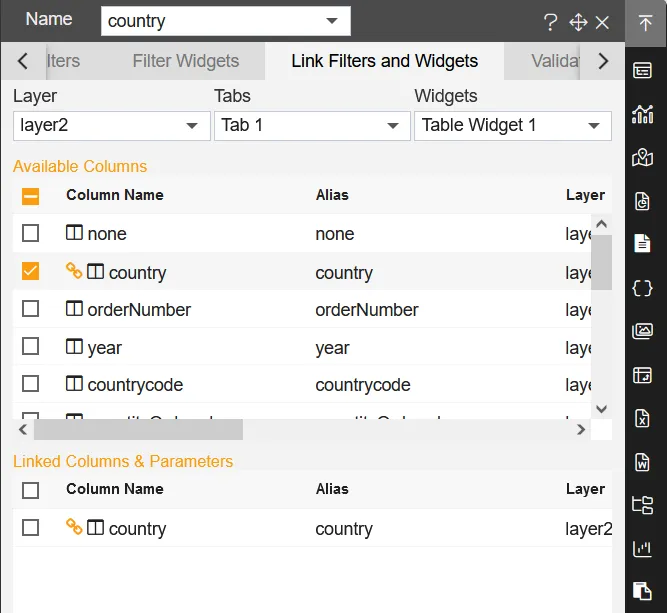Click the help question mark icon
667x613 pixels.
(550, 22)
